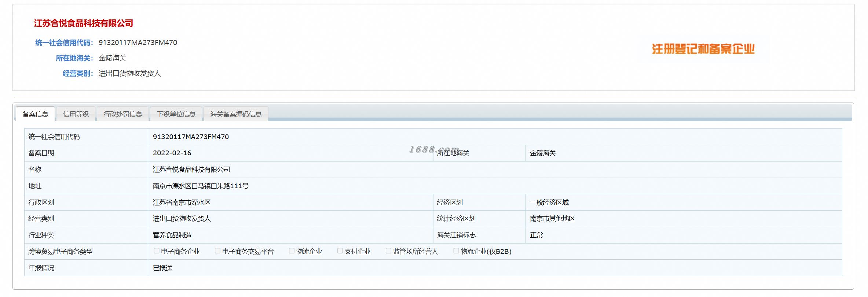Click the blue 所在地海关 header label
868x297 pixels.
pos(74,58)
